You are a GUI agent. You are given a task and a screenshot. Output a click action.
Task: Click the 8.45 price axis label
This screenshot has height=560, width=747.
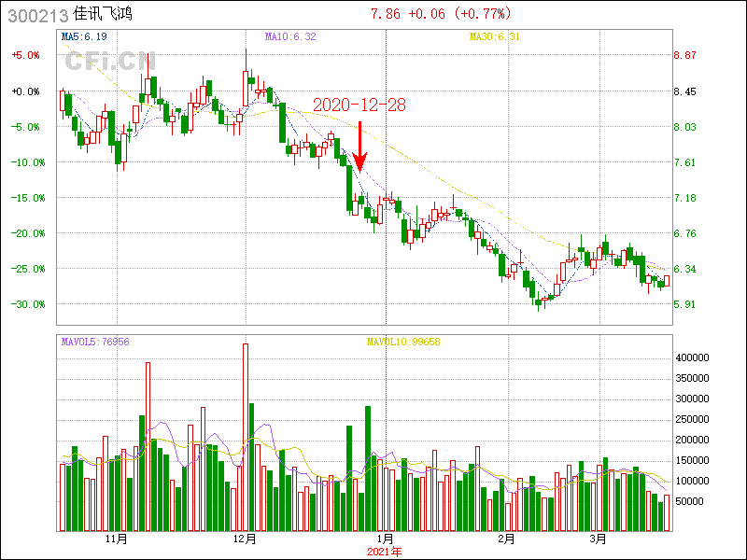tap(684, 91)
